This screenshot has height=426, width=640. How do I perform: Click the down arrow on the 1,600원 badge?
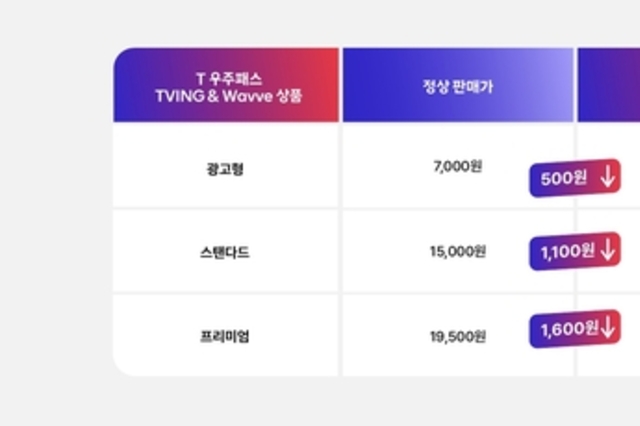(x=606, y=327)
